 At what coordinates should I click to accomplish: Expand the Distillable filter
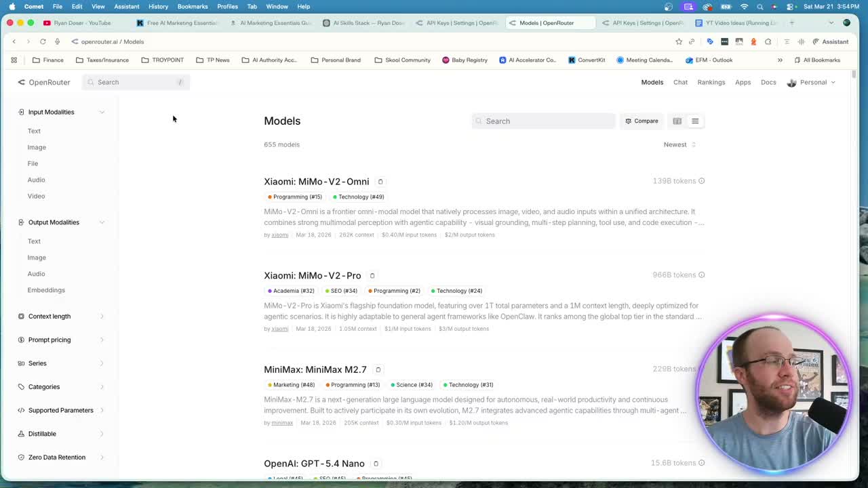(61, 434)
